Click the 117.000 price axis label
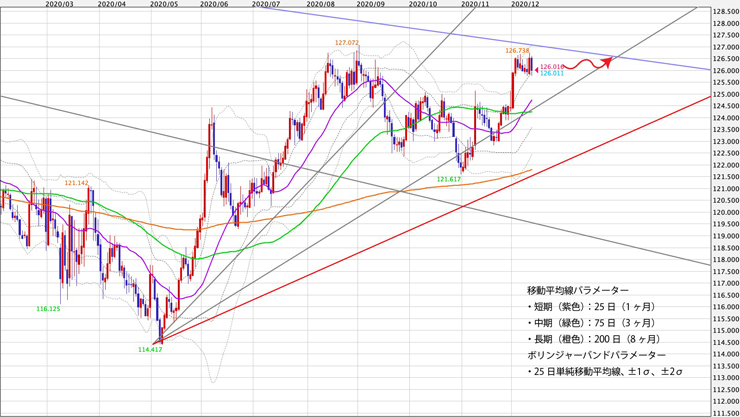 (x=727, y=284)
